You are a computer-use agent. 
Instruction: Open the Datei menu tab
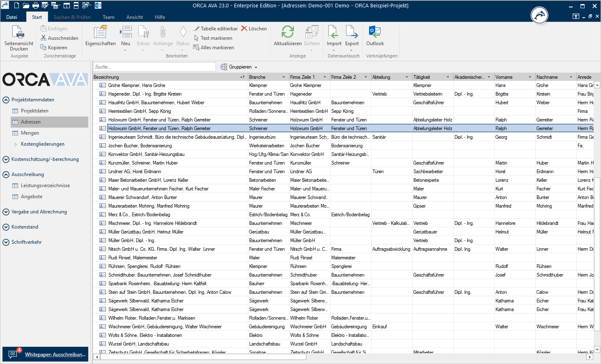[12, 17]
